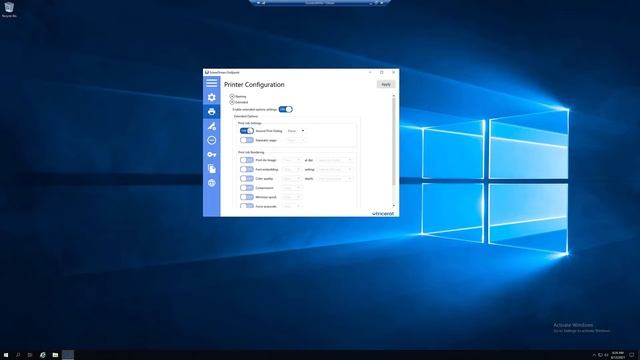Toggle Enable extended options settings switch
The height and width of the screenshot is (360, 640).
click(285, 109)
